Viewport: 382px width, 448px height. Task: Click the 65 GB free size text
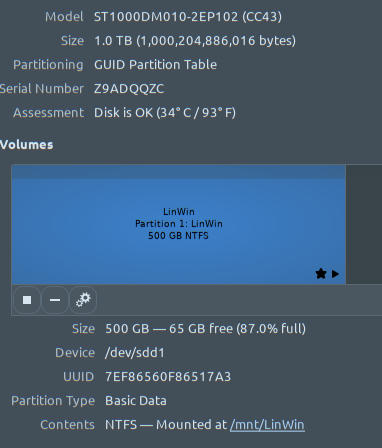click(201, 329)
